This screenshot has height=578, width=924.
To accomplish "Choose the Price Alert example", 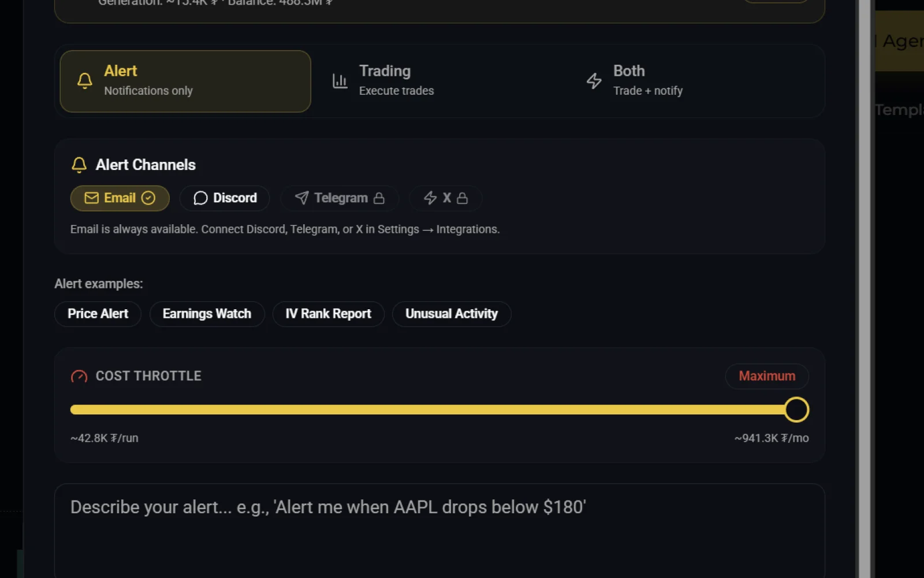I will coord(98,314).
